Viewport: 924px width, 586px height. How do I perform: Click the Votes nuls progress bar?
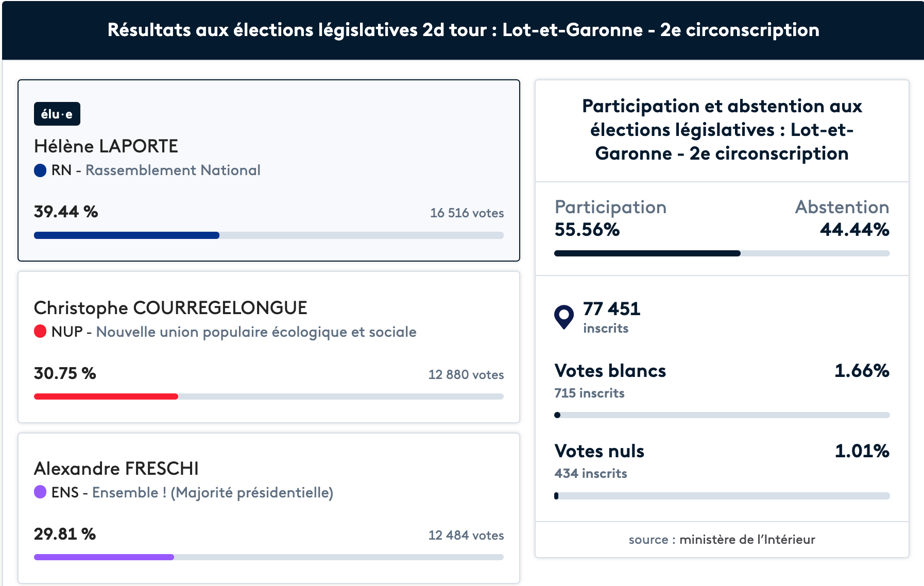pyautogui.click(x=722, y=496)
